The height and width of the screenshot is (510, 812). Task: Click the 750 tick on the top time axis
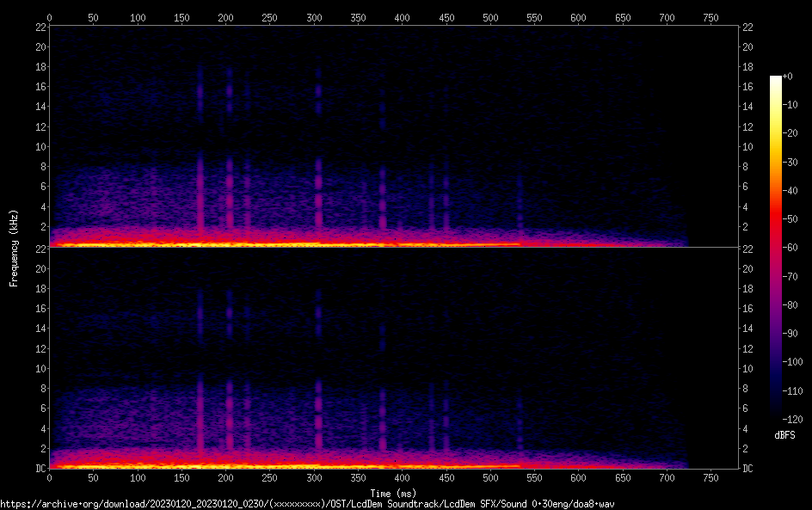point(711,17)
